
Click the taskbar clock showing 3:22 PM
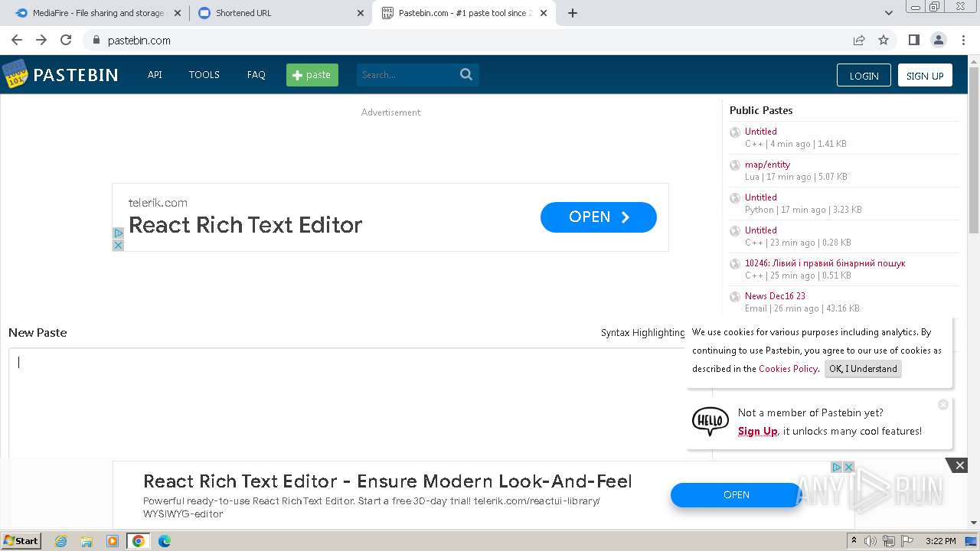[x=940, y=541]
